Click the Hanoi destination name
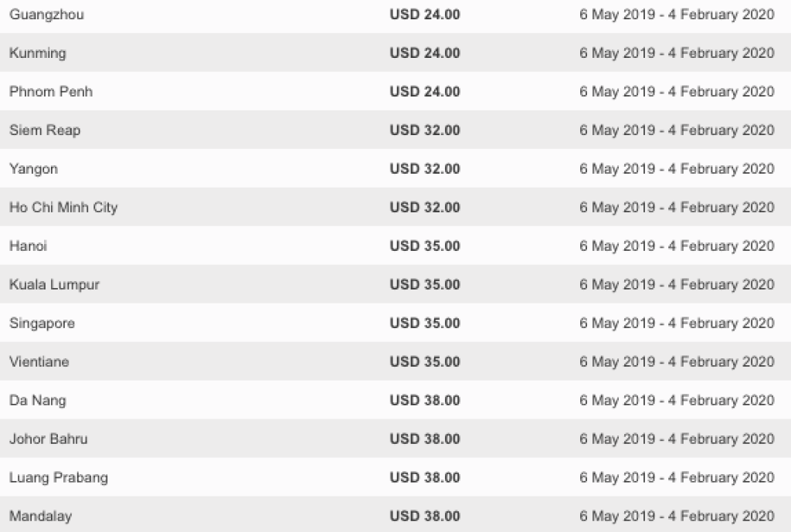Viewport: 791px width, 532px height. 29,246
